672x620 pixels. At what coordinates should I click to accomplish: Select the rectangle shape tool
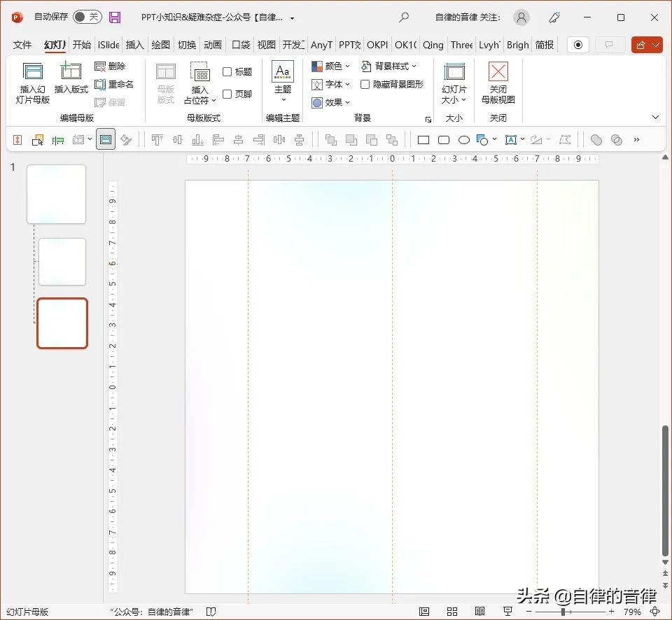click(423, 140)
